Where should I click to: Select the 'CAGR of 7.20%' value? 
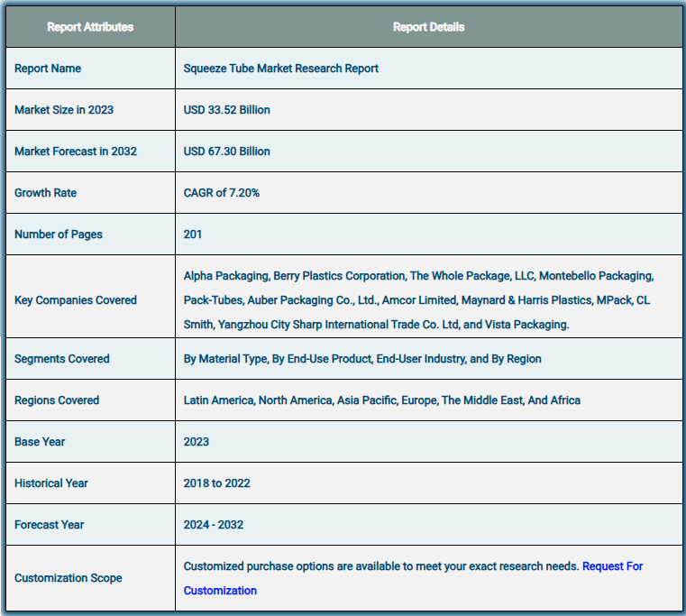pyautogui.click(x=222, y=193)
